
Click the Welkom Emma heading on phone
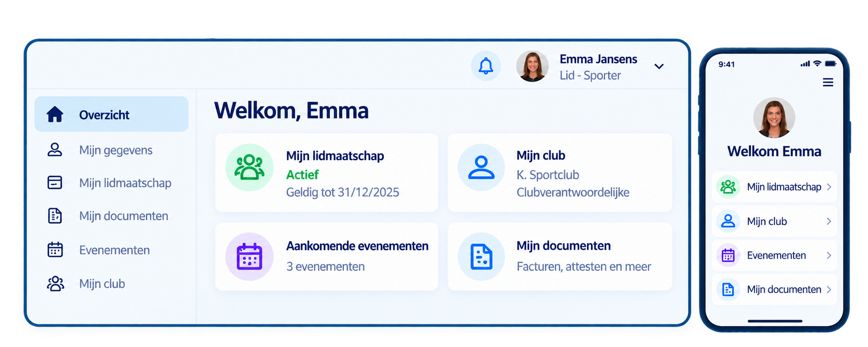(774, 151)
